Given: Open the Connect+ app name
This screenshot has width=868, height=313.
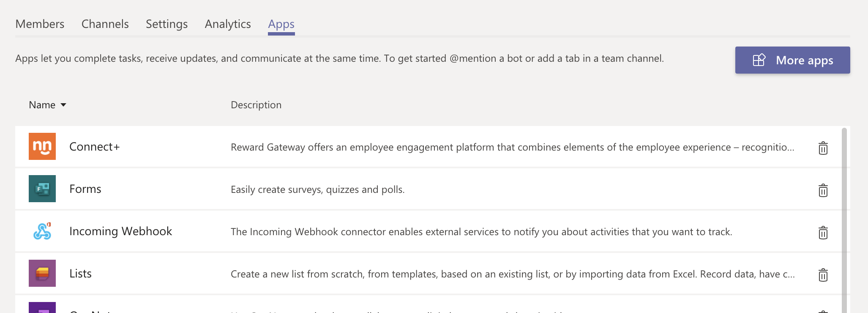Looking at the screenshot, I should coord(95,147).
